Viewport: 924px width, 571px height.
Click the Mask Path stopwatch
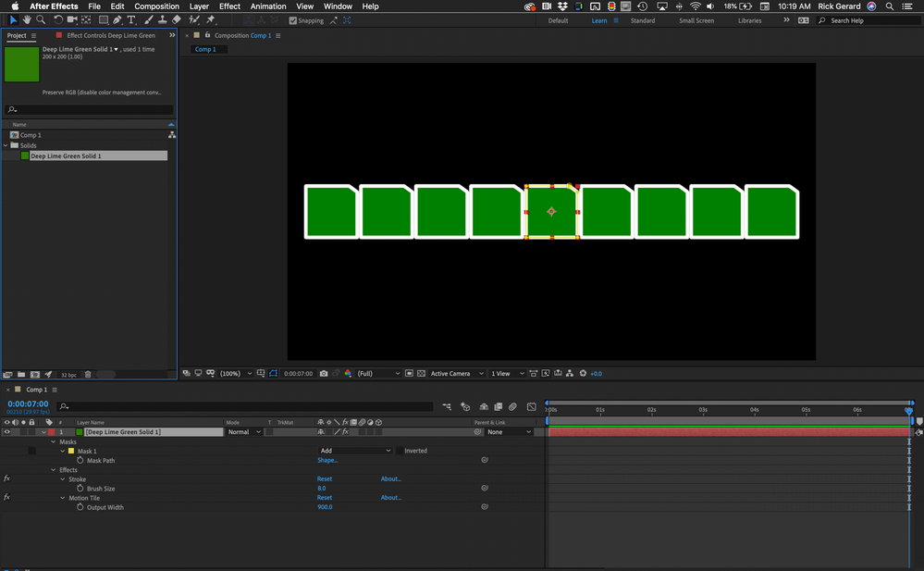(x=80, y=460)
